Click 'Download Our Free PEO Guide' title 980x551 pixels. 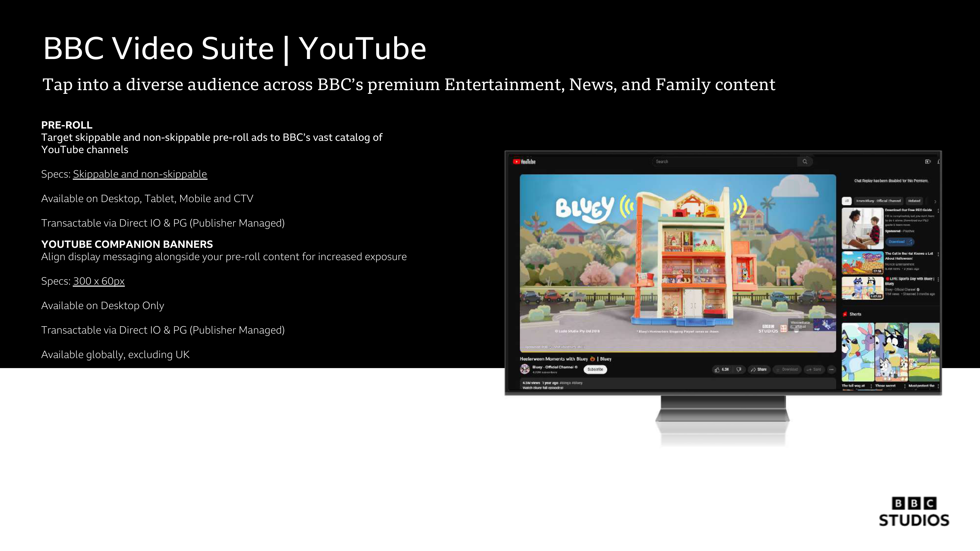point(908,210)
